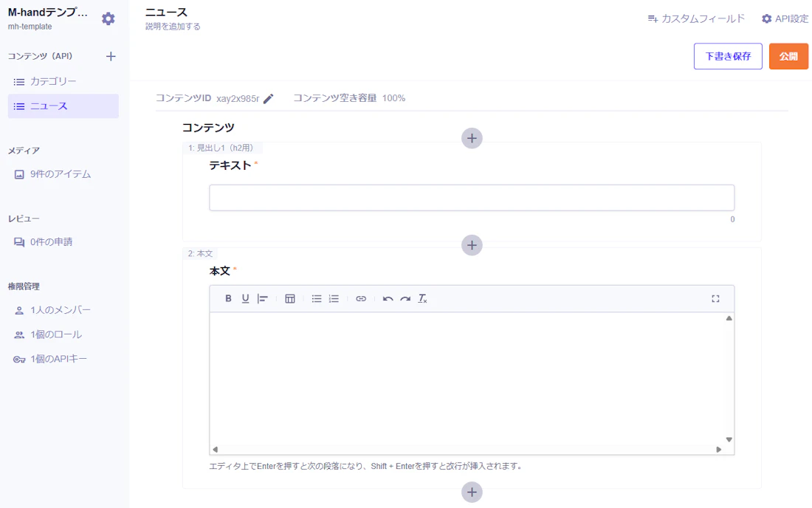Clear formatting in editor
The image size is (812, 508).
[x=422, y=298]
